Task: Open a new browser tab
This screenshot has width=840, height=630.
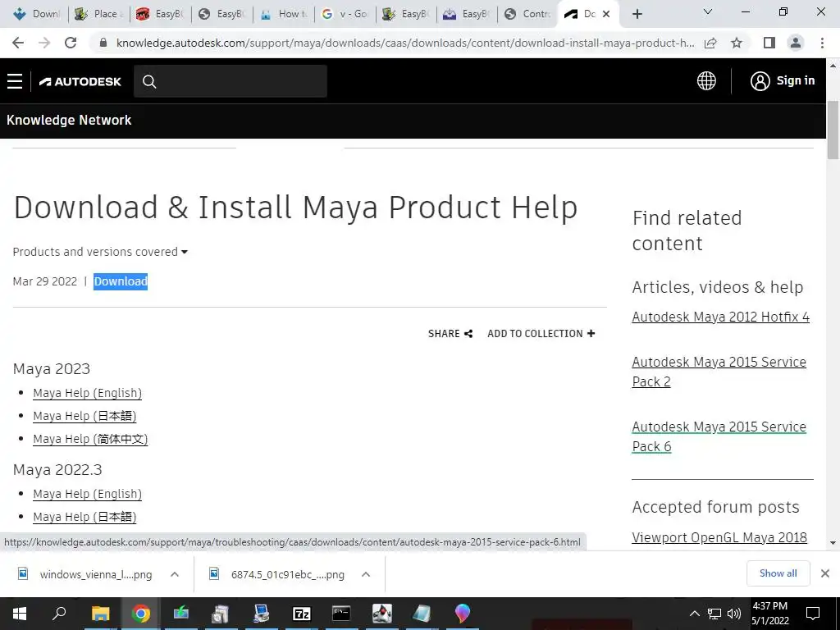Action: 637,14
